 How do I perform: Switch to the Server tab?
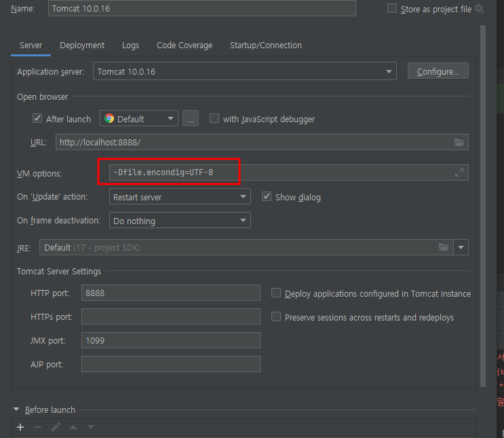click(31, 45)
